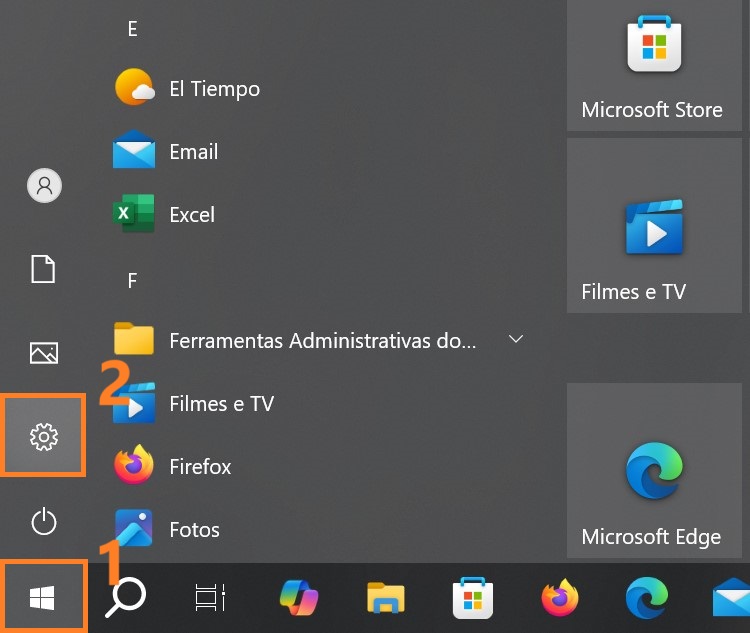The height and width of the screenshot is (633, 750).
Task: Open Task View on the taskbar
Action: pyautogui.click(x=210, y=598)
